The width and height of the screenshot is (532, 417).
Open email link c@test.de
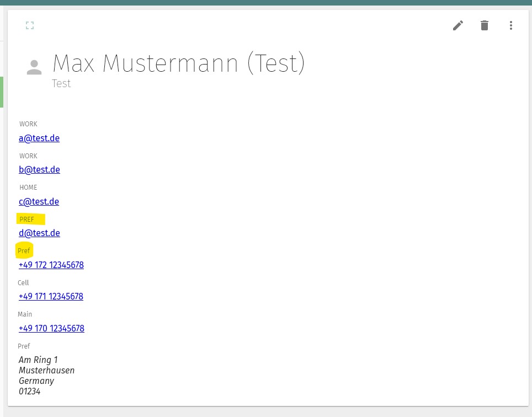[39, 202]
